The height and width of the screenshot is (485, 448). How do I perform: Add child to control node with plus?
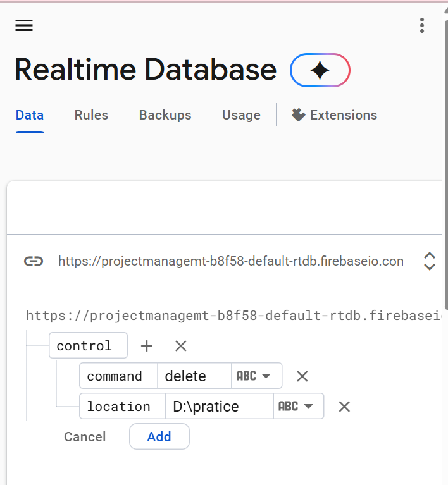pyautogui.click(x=146, y=346)
